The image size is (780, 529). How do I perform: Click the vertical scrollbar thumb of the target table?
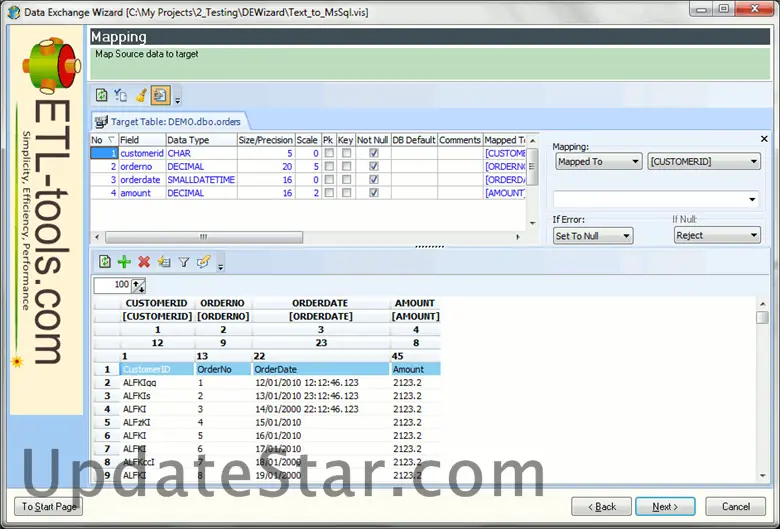(532, 167)
